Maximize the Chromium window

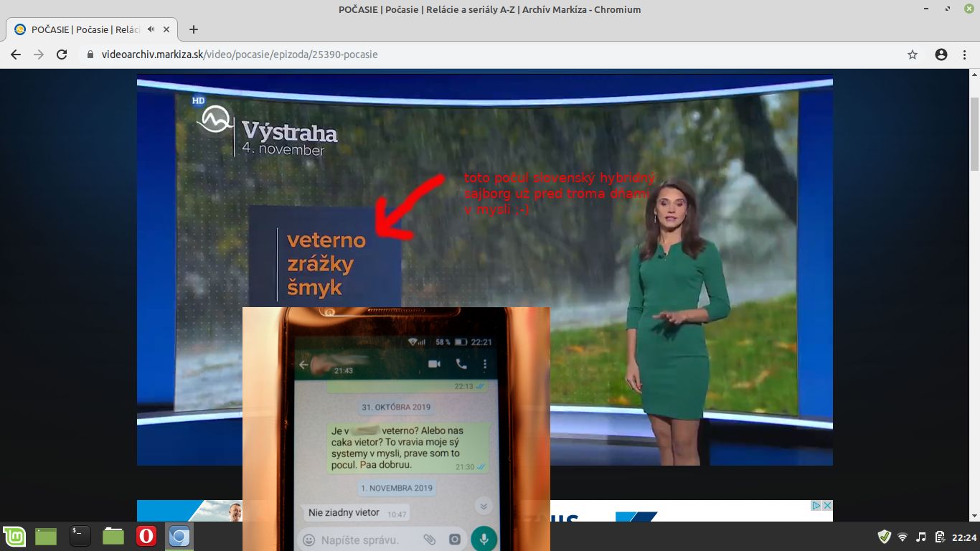tap(948, 9)
